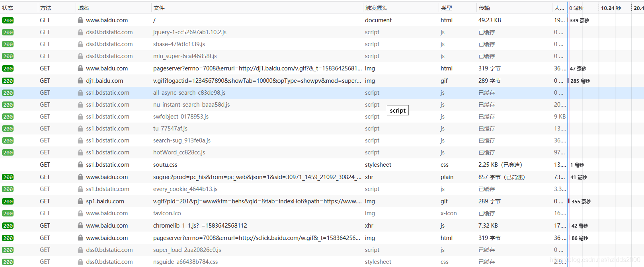Click the 200 status badge in the nsguide-a66438b784.css row
644x267 pixels.
(8, 262)
